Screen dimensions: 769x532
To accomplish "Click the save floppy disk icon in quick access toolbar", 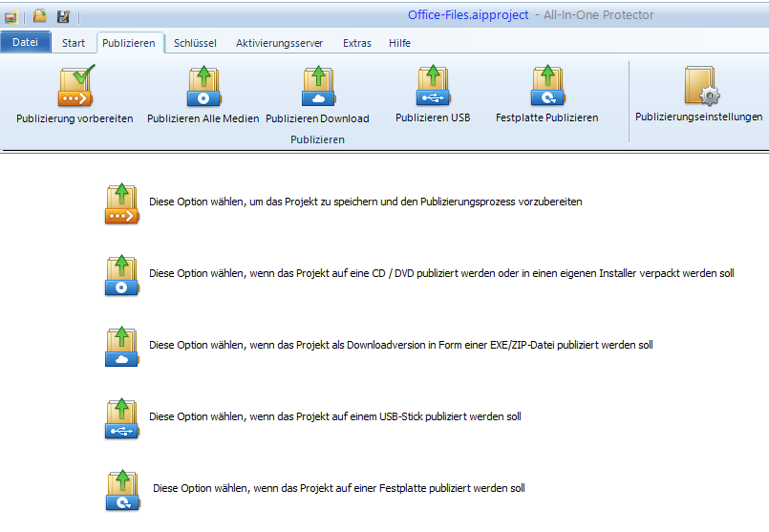I will (x=63, y=16).
